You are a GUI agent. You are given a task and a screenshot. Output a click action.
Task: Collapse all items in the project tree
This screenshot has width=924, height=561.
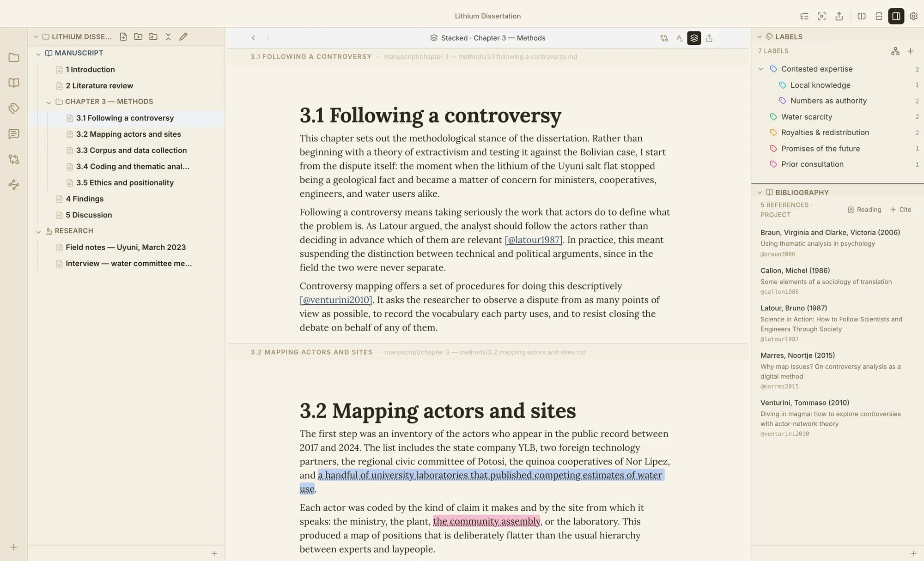pyautogui.click(x=168, y=36)
